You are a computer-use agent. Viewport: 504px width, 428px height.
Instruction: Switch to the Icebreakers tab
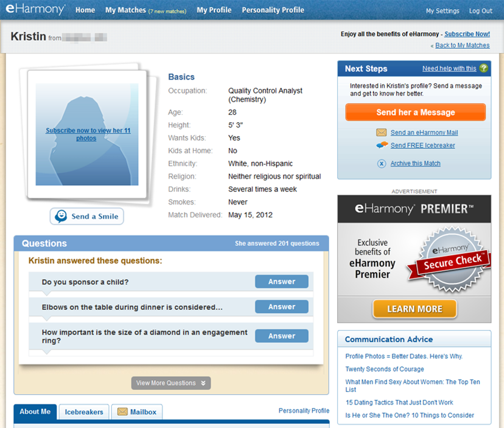coord(84,412)
